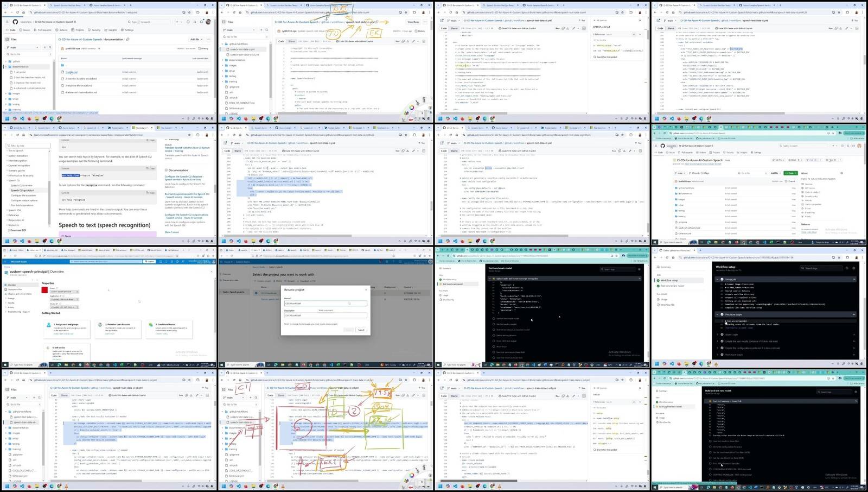Open 1-setup.md link in documentation file list
The height and width of the screenshot is (492, 868).
(72, 72)
